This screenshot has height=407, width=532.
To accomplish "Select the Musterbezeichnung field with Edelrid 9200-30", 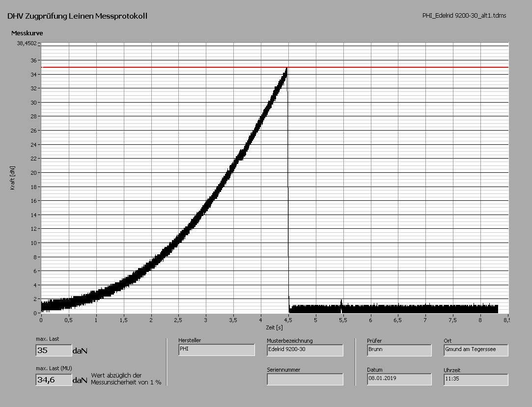I will 305,350.
